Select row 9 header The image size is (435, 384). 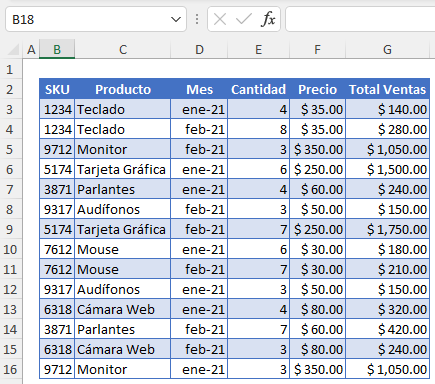pyautogui.click(x=10, y=229)
